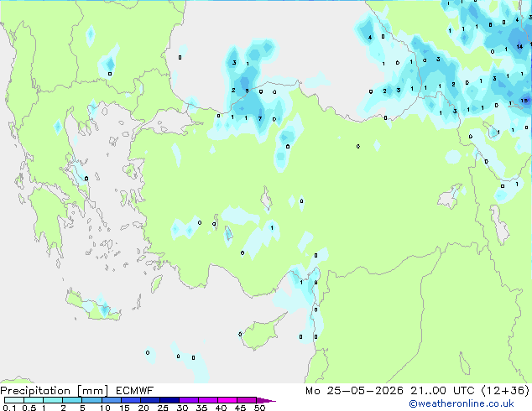Click the 'Mo 25-05-2026' date text
The height and width of the screenshot is (411, 532).
[x=355, y=391]
